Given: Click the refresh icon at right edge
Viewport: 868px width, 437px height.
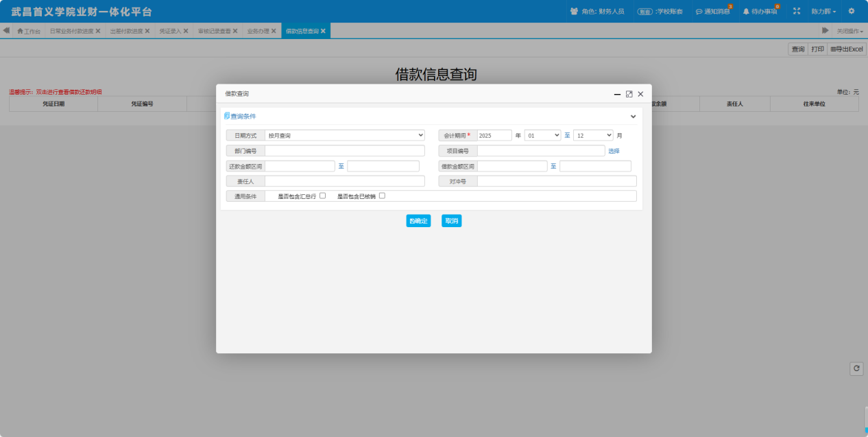Looking at the screenshot, I should [856, 368].
